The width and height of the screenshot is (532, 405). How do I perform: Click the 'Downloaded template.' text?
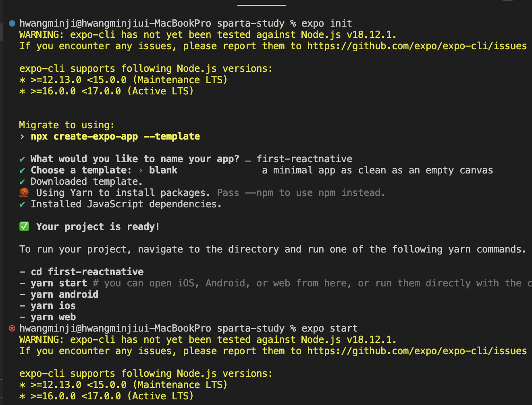pos(87,182)
